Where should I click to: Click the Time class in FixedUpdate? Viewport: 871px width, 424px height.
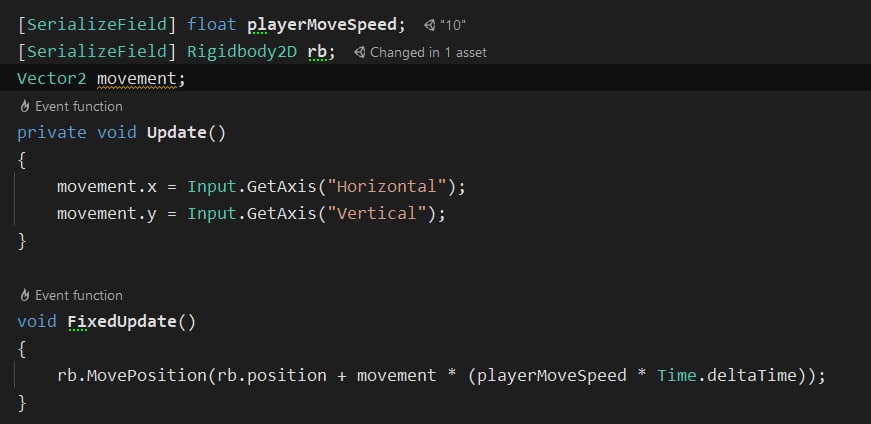[677, 376]
